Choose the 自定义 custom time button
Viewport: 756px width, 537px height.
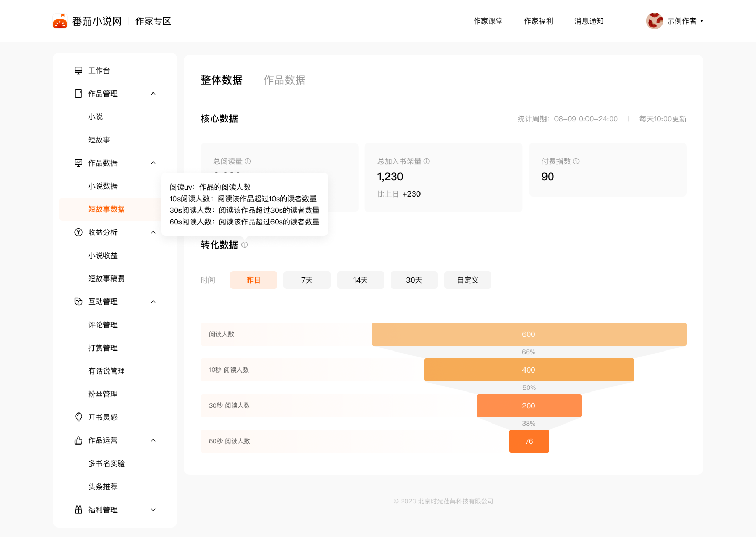pyautogui.click(x=468, y=280)
